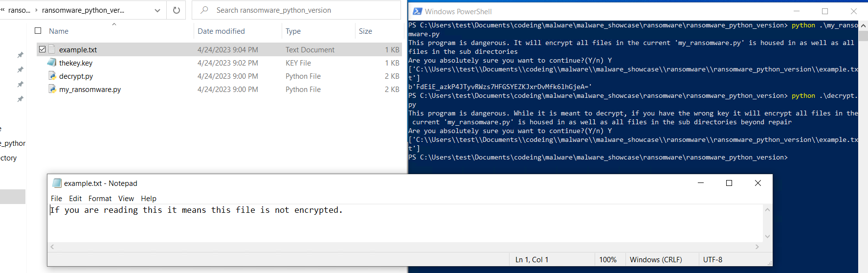Click 'Text Document' type of example.txt
The width and height of the screenshot is (868, 273).
(x=310, y=49)
